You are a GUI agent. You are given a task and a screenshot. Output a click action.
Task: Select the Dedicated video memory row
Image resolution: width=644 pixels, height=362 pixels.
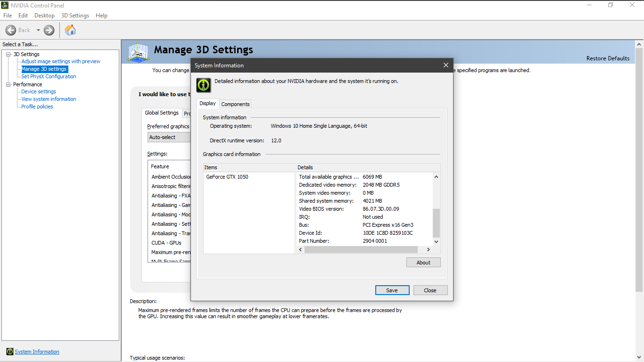pos(365,185)
